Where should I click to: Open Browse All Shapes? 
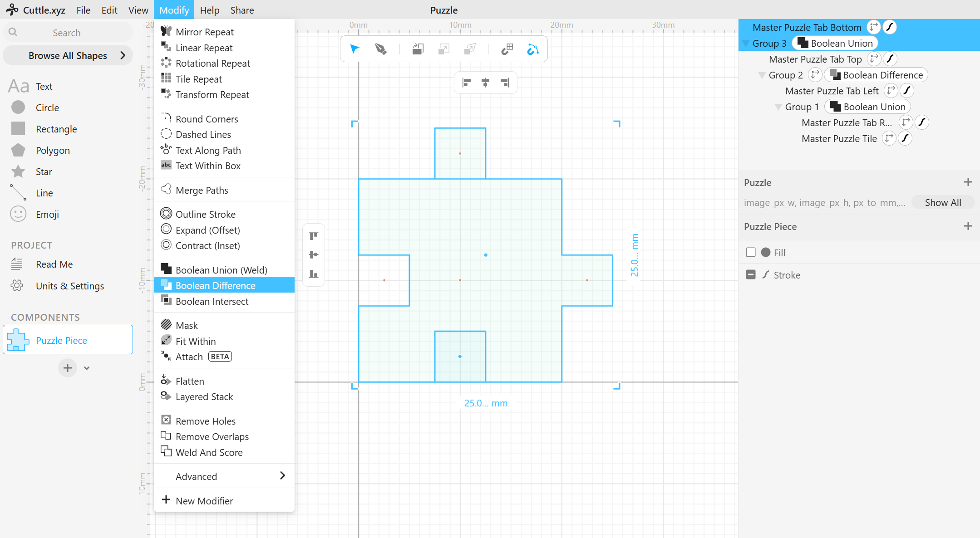68,55
